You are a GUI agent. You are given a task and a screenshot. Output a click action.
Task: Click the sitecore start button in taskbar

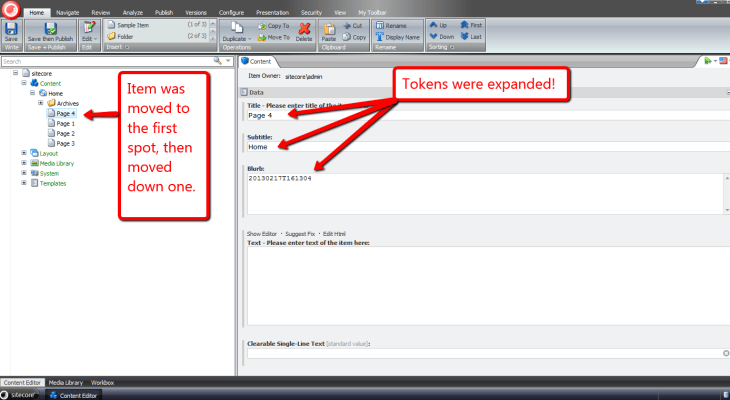[x=19, y=394]
